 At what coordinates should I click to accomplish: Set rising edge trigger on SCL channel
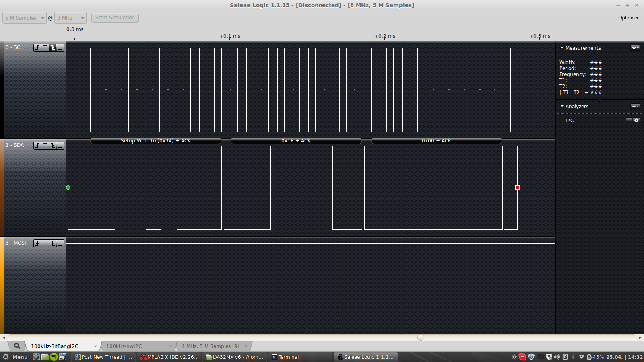point(37,48)
